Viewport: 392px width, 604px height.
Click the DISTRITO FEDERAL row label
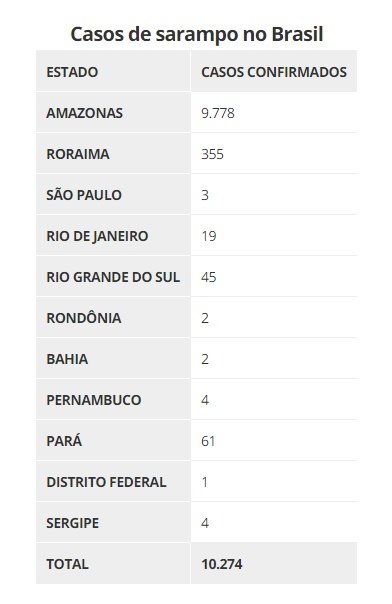point(106,482)
